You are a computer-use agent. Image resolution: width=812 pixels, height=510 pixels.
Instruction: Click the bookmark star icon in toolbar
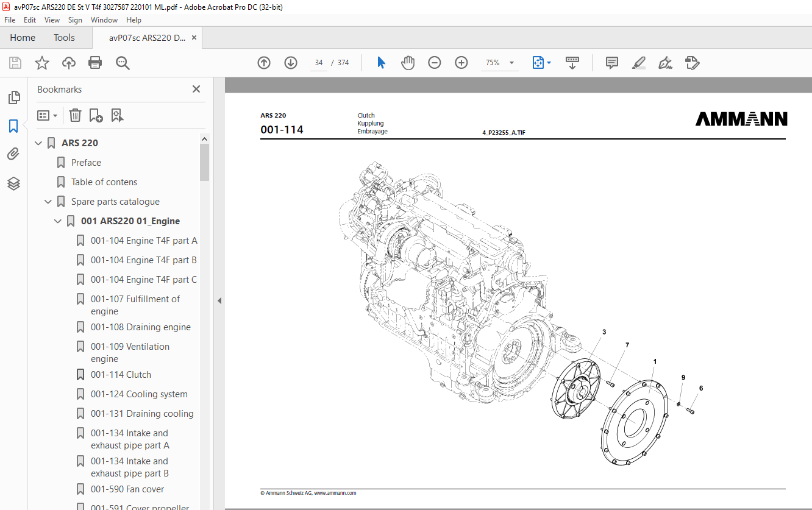click(x=41, y=63)
